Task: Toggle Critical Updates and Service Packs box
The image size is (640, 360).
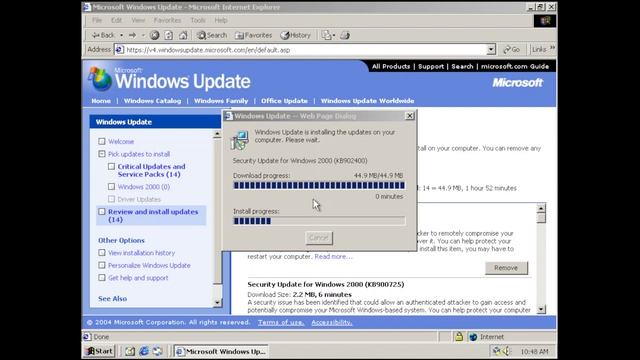Action: 111,167
